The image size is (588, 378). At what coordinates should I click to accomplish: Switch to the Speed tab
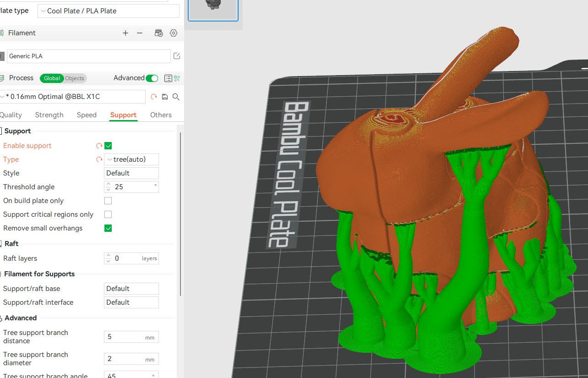[87, 115]
